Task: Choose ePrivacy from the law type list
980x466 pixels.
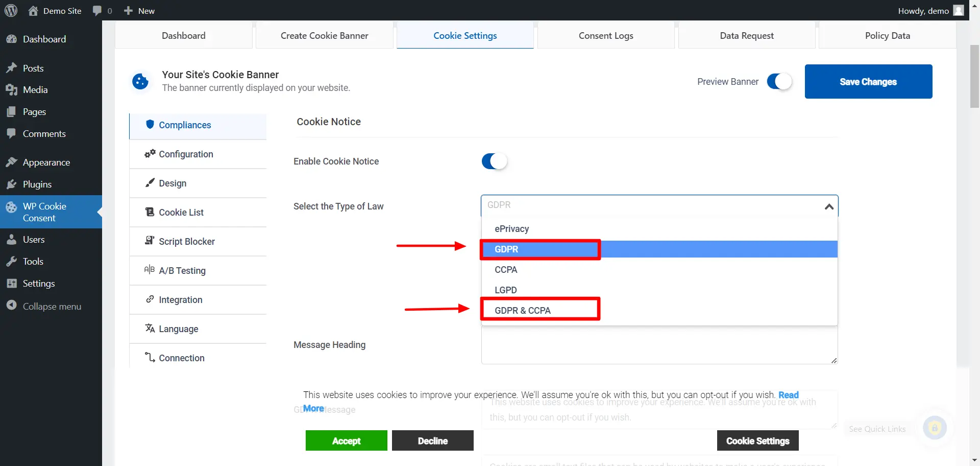Action: coord(511,228)
